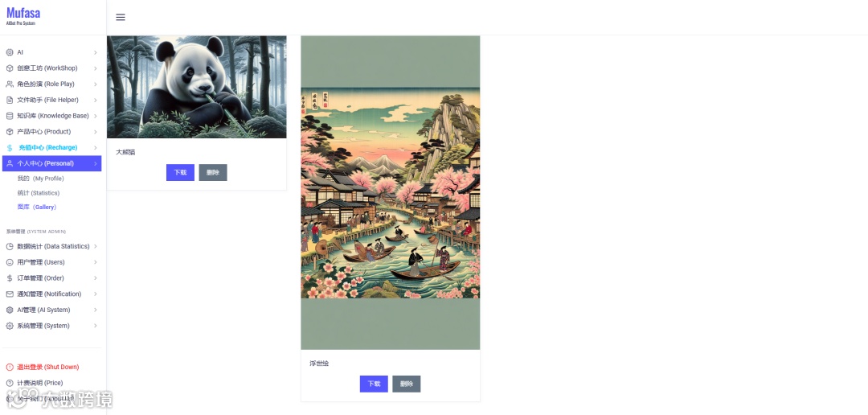The image size is (868, 415).
Task: Open My Profile submenu item
Action: point(40,179)
